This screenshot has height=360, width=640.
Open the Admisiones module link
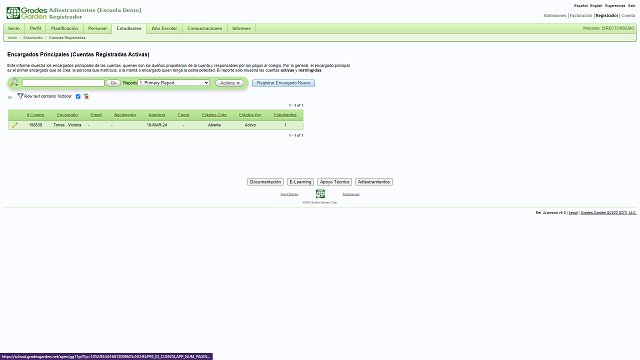click(x=555, y=16)
